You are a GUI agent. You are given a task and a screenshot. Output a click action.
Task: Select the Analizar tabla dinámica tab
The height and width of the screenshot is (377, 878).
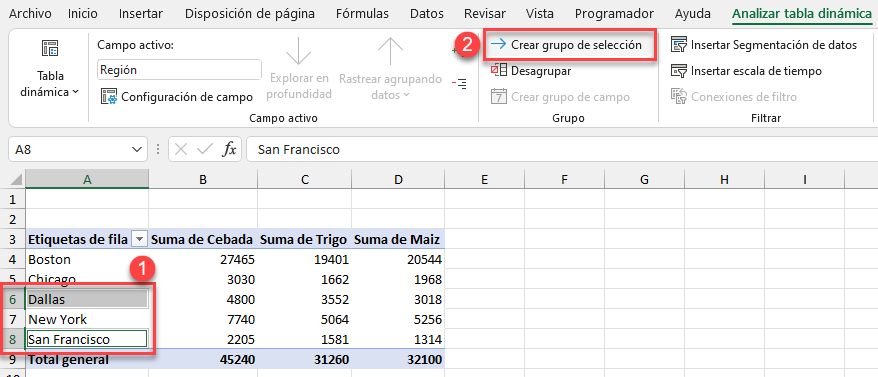pos(802,13)
